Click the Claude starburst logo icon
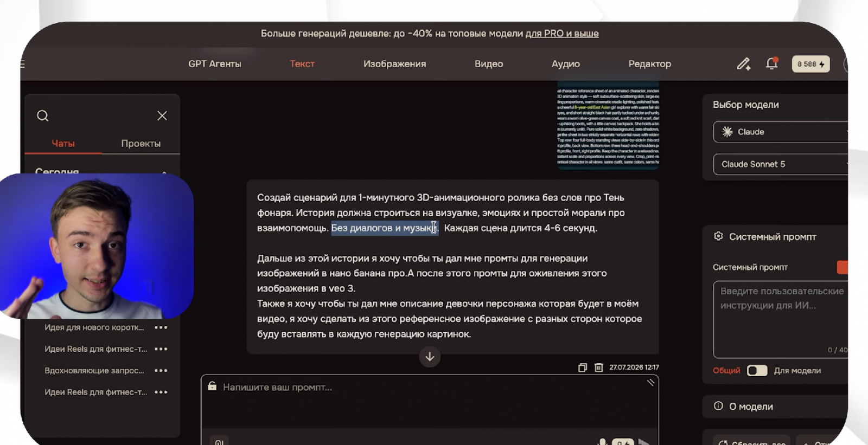This screenshot has height=445, width=868. pos(727,132)
